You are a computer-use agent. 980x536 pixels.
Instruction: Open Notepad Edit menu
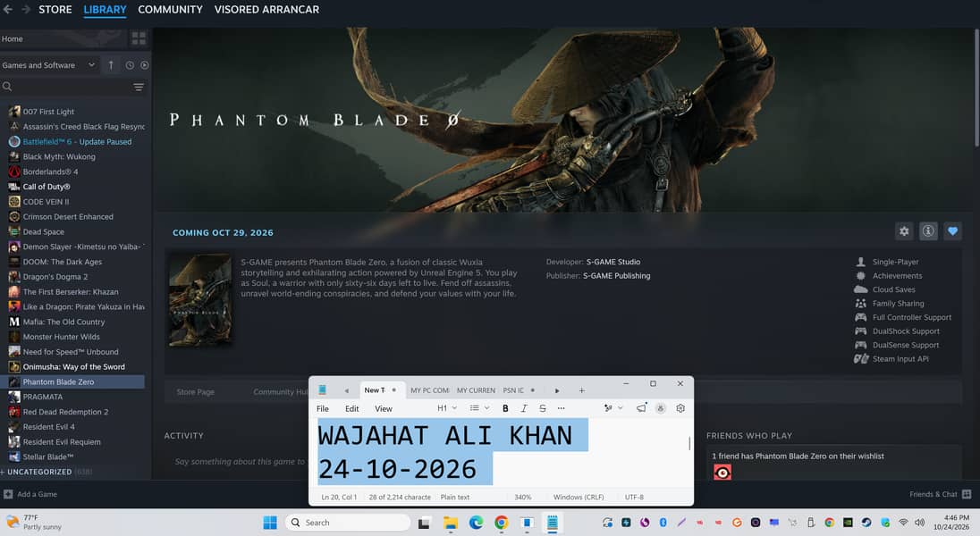[x=352, y=408]
